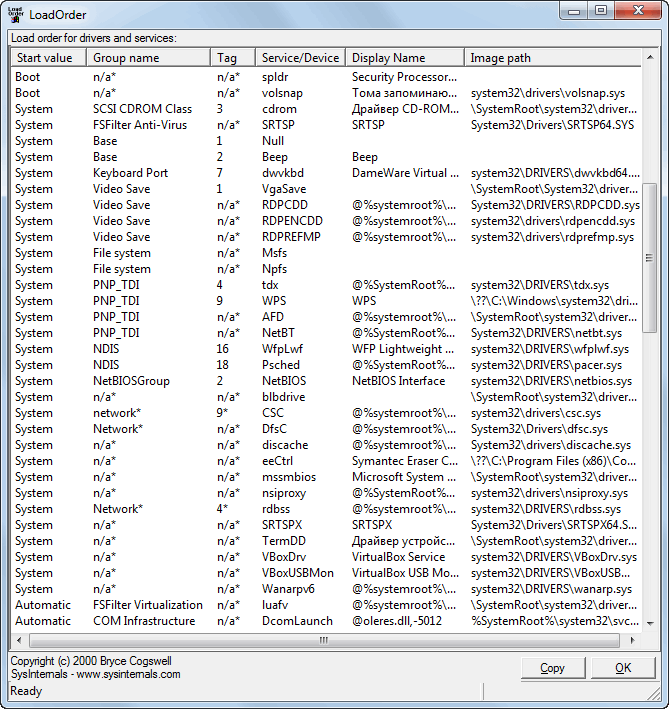Click the NetBIOSGroup group name cell
The height and width of the screenshot is (709, 669).
132,381
